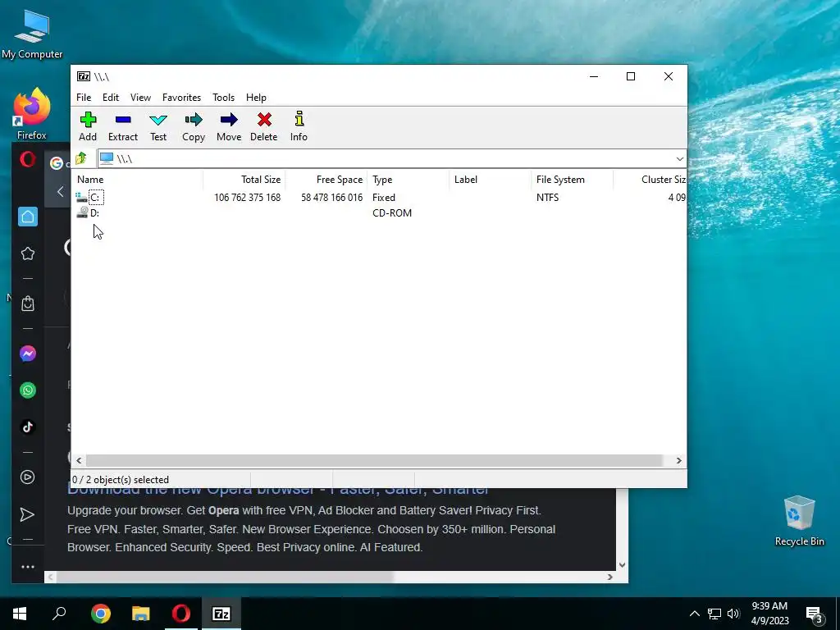Open the Firefox desktop shortcut

32,114
